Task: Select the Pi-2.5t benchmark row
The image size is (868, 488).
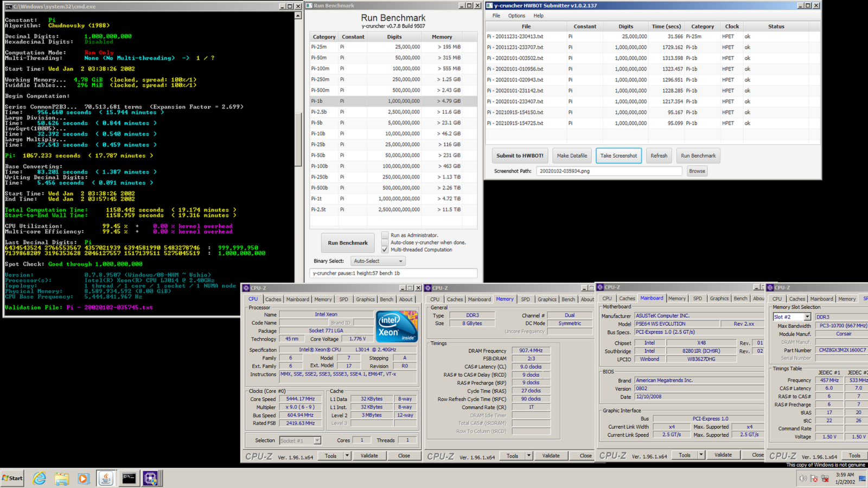Action: (393, 209)
